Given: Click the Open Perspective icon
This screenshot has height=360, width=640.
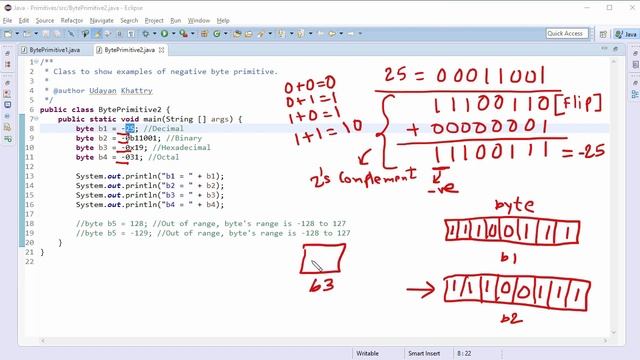Looking at the screenshot, I should (x=603, y=34).
